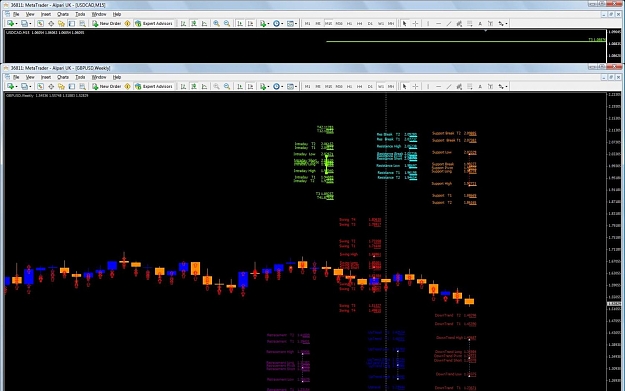Open View menu in USDCAD window

click(30, 14)
